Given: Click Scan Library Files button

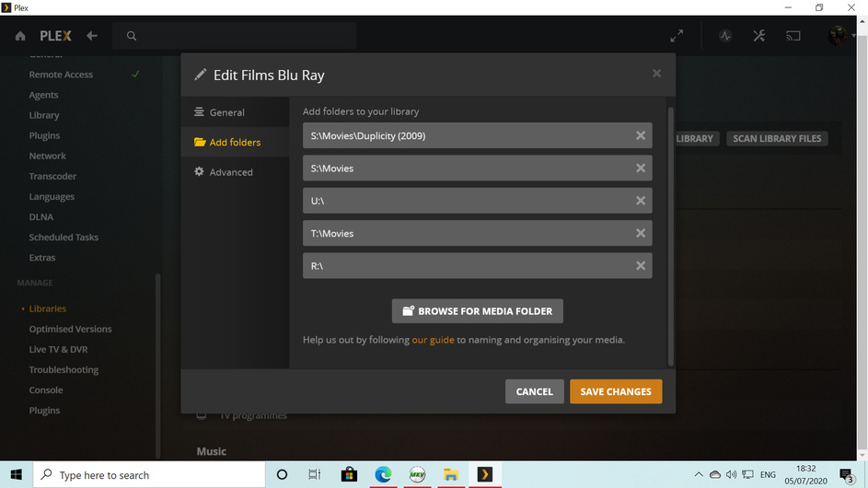Looking at the screenshot, I should click(777, 138).
